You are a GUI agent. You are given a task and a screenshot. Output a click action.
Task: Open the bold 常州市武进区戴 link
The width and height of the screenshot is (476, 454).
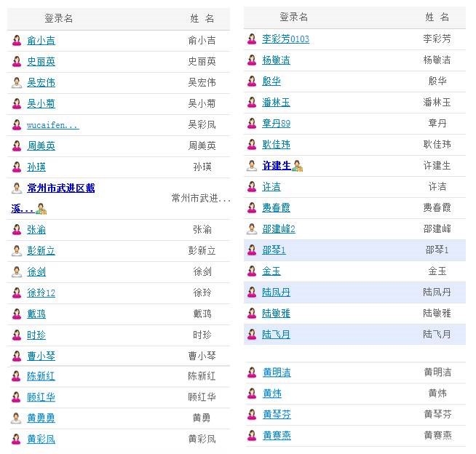point(60,188)
